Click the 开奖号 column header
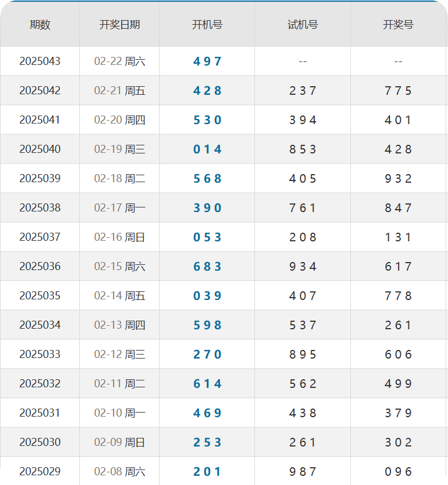448x485 pixels. point(398,25)
